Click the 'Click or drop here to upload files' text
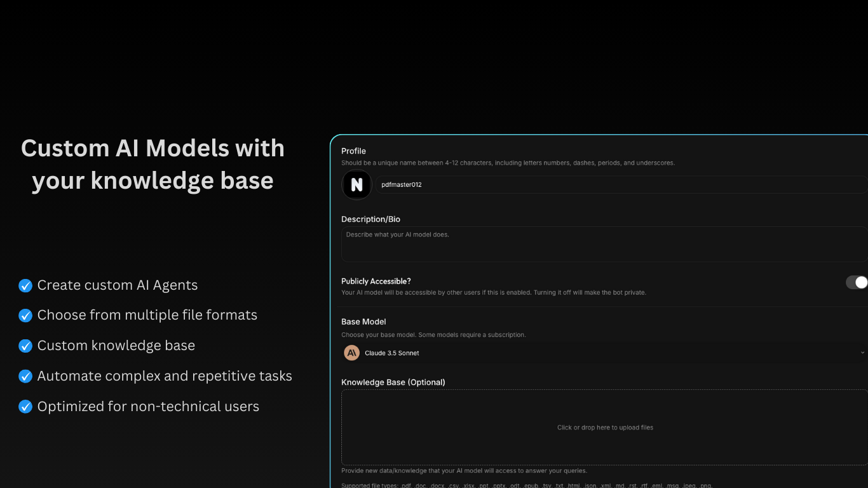 click(605, 428)
